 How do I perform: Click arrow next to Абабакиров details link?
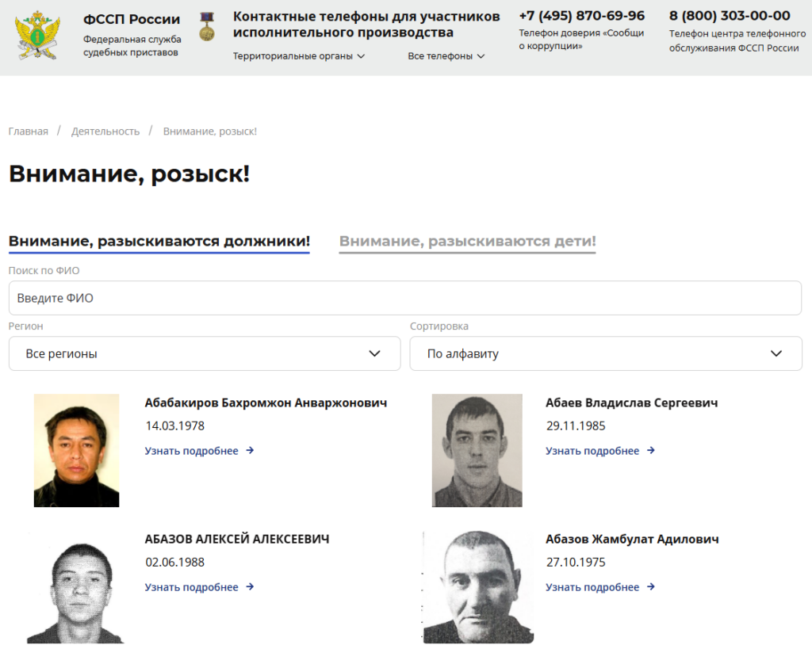250,450
